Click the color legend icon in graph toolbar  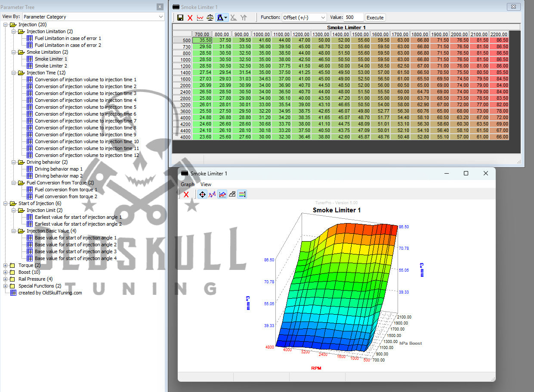[242, 194]
